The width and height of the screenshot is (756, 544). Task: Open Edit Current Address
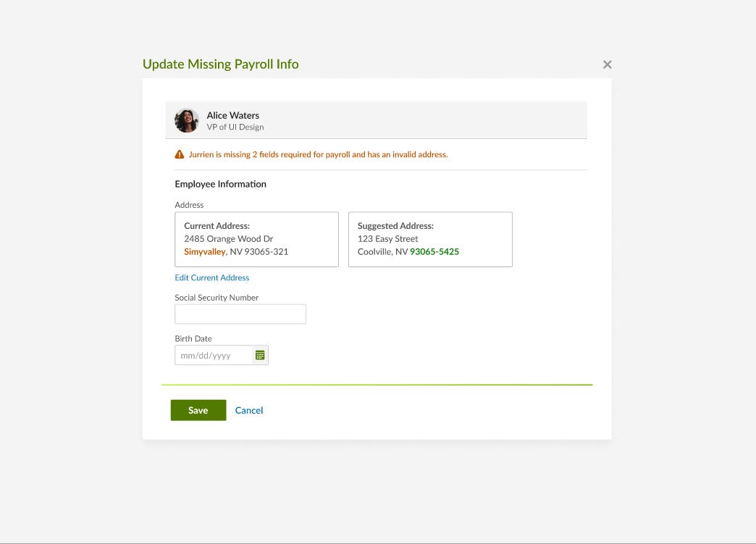[x=211, y=277]
